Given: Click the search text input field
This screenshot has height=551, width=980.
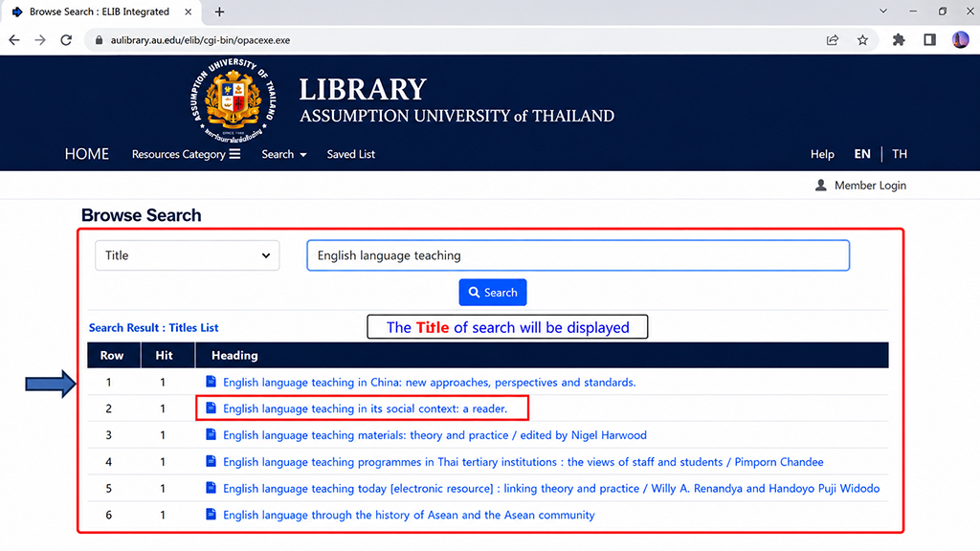Looking at the screenshot, I should [x=577, y=255].
